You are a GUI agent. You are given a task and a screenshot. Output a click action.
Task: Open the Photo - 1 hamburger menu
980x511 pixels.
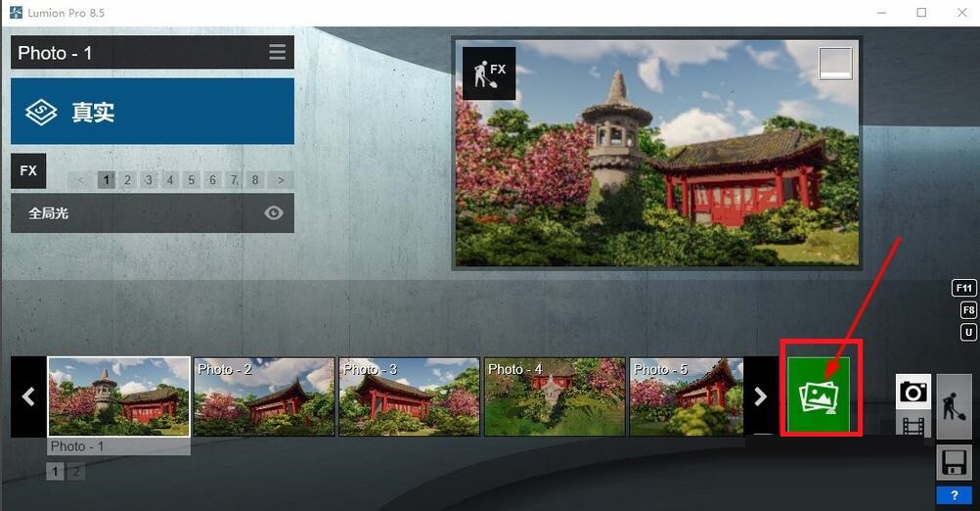click(278, 52)
